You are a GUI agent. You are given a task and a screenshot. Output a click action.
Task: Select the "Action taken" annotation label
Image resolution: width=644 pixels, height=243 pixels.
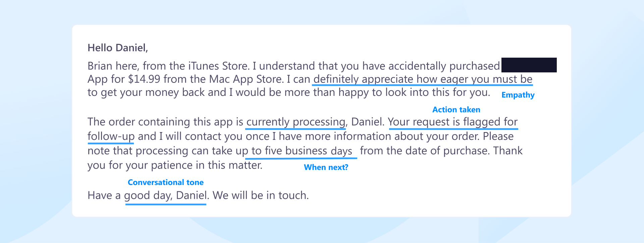point(456,110)
